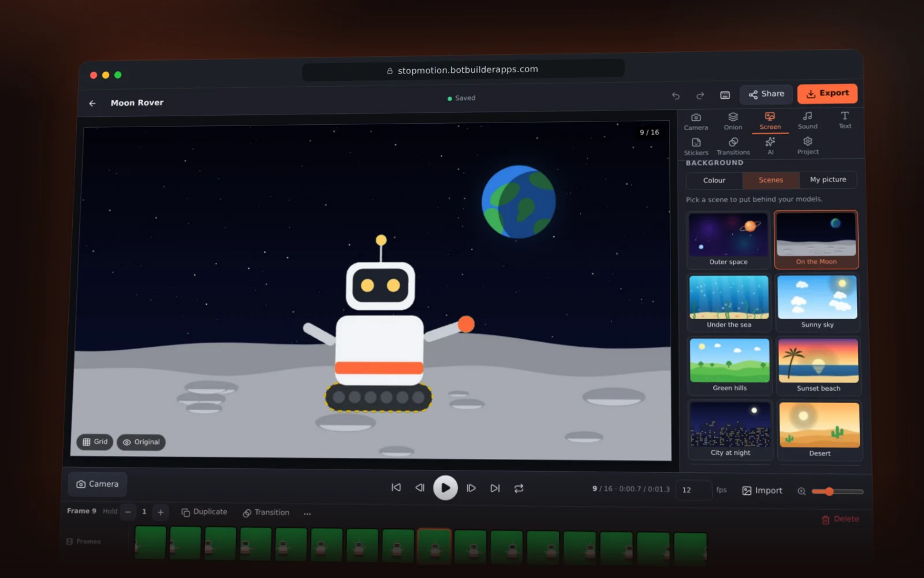This screenshot has height=578, width=924.
Task: Adjust the timeline zoom slider
Action: (x=837, y=491)
